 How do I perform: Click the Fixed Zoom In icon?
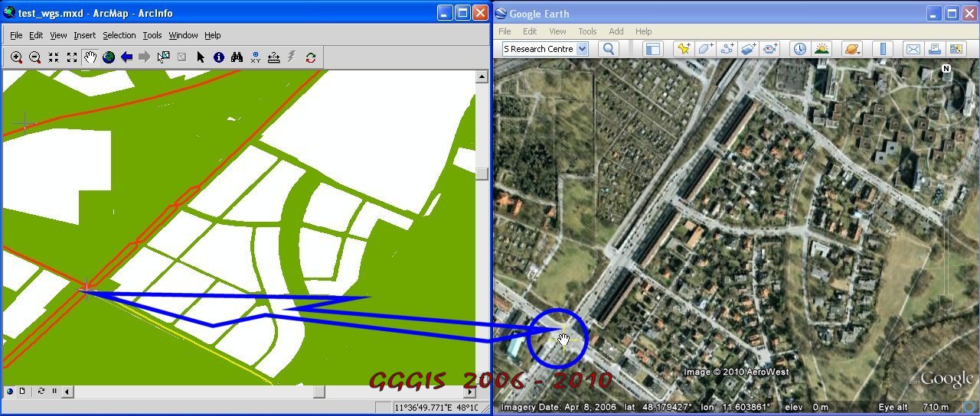click(x=53, y=57)
